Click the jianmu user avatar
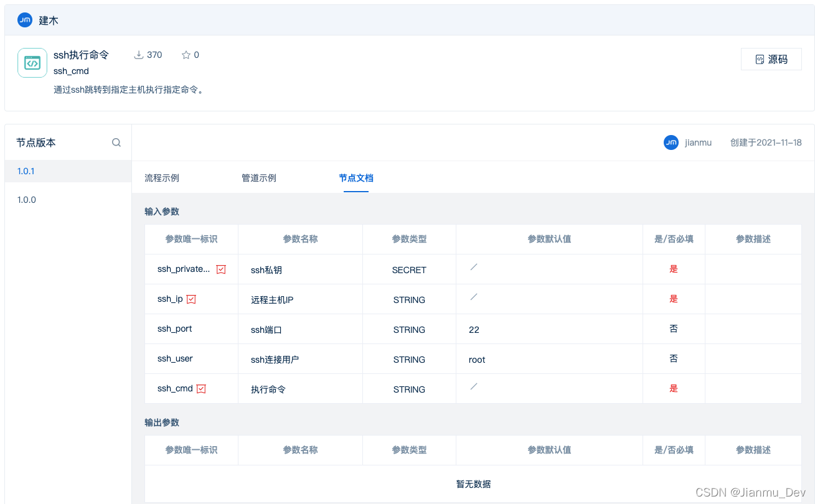815x504 pixels. pyautogui.click(x=671, y=142)
